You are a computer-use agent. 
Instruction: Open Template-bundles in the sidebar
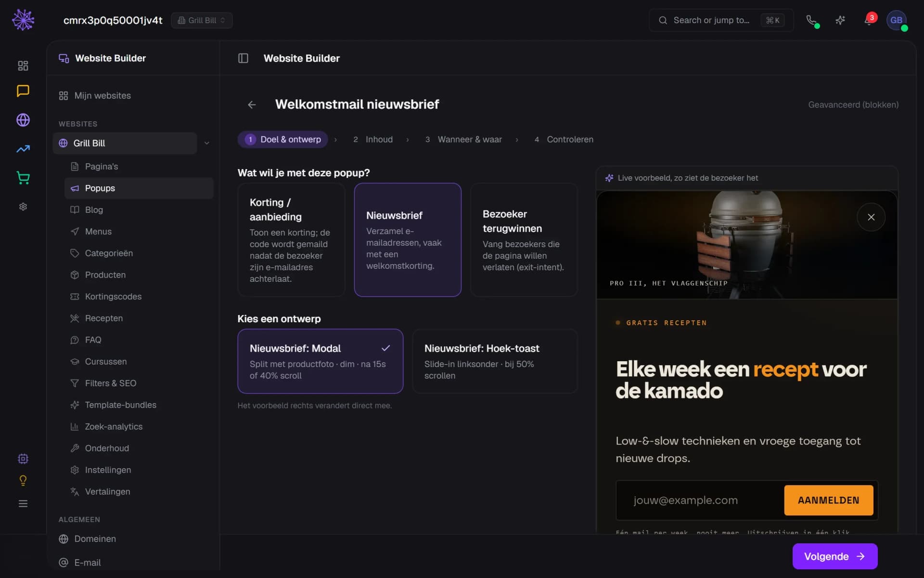139,405
